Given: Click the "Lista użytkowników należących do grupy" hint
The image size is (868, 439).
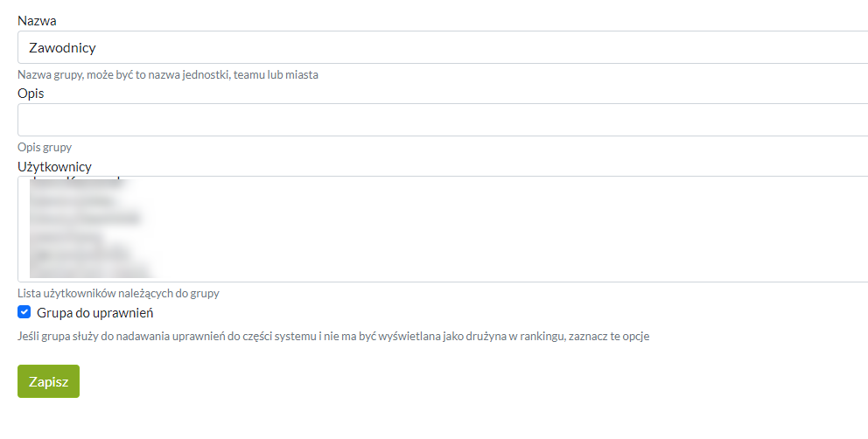Looking at the screenshot, I should click(118, 294).
